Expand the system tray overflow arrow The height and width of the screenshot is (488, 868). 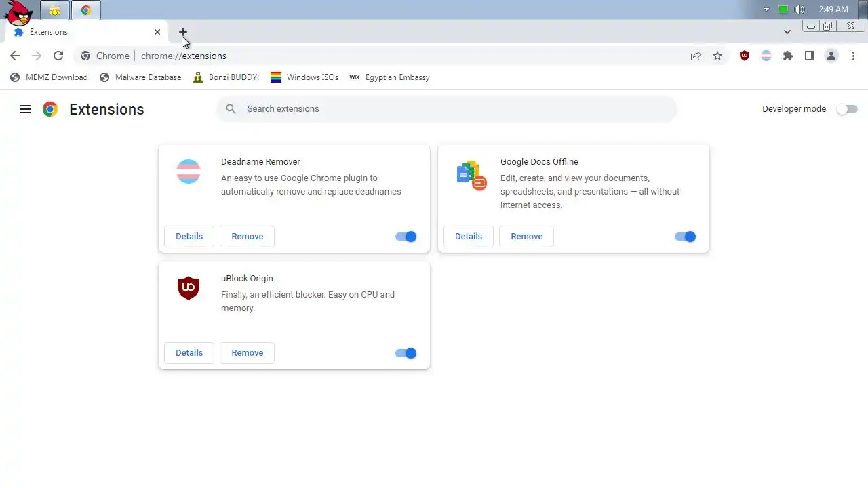coord(767,9)
